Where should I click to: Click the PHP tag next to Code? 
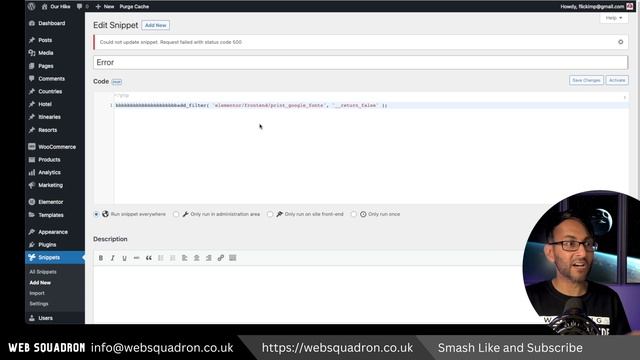click(x=117, y=82)
